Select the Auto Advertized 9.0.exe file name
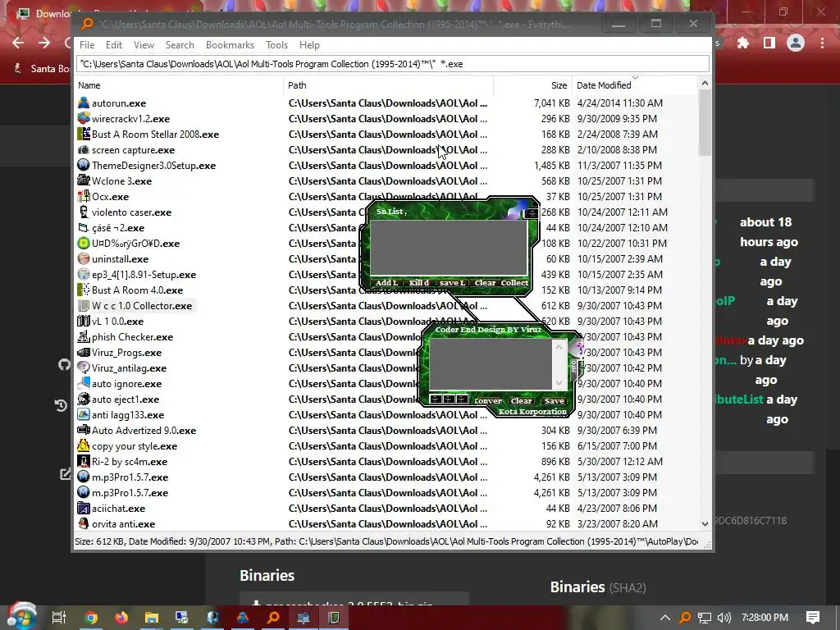The image size is (840, 630). click(x=144, y=430)
